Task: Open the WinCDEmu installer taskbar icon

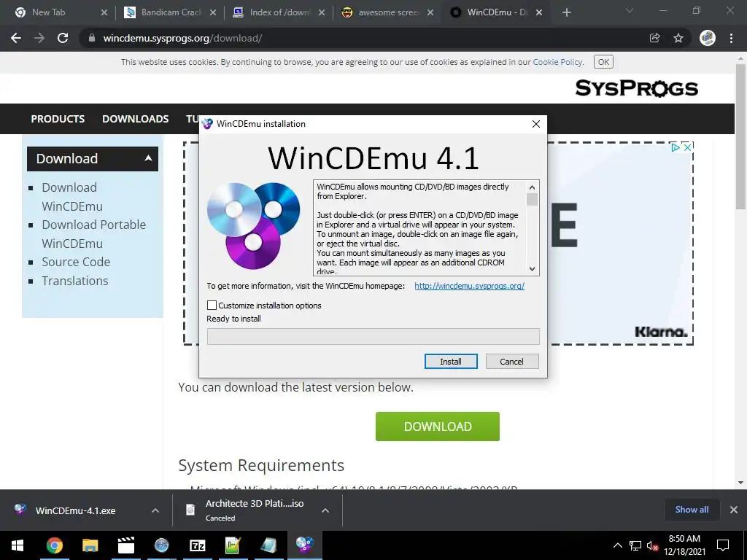Action: click(x=304, y=545)
